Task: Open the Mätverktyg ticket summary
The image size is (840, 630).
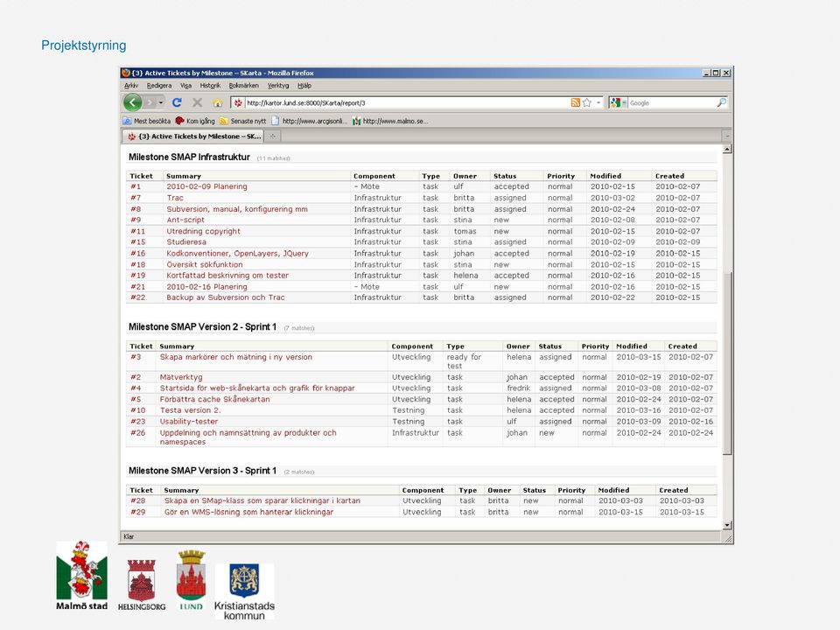Action: pyautogui.click(x=181, y=377)
